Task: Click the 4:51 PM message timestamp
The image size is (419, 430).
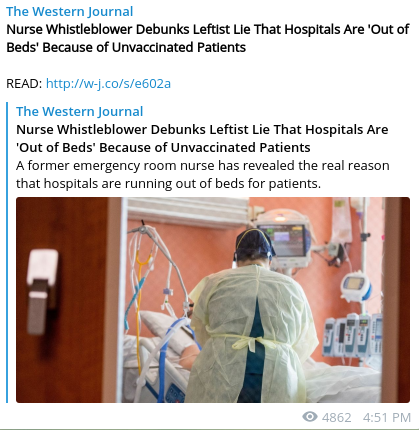Action: tap(387, 417)
